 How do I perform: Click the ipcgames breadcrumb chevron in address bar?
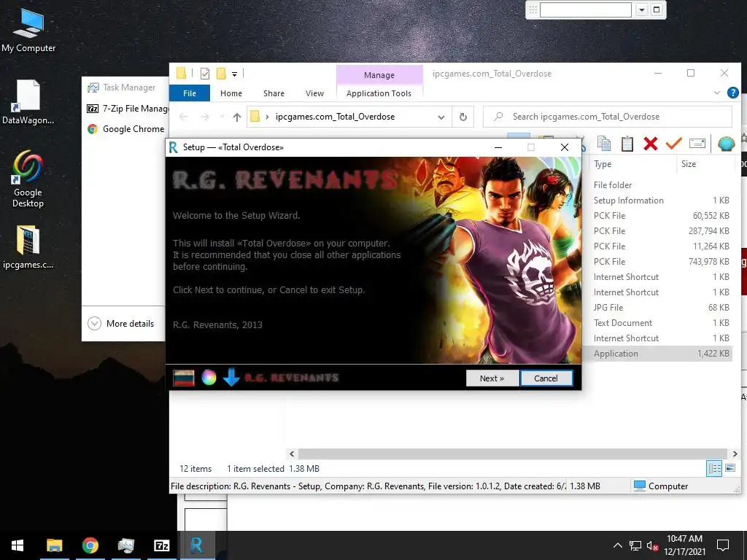point(267,117)
